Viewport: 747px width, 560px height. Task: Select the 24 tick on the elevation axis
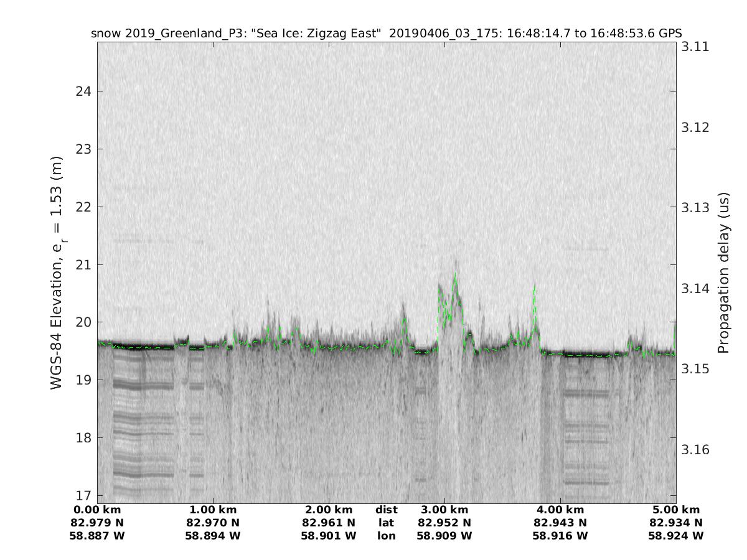tap(83, 91)
